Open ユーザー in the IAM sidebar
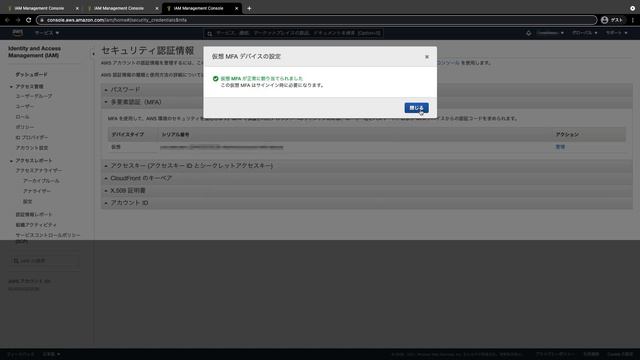The image size is (640, 360). [24, 107]
